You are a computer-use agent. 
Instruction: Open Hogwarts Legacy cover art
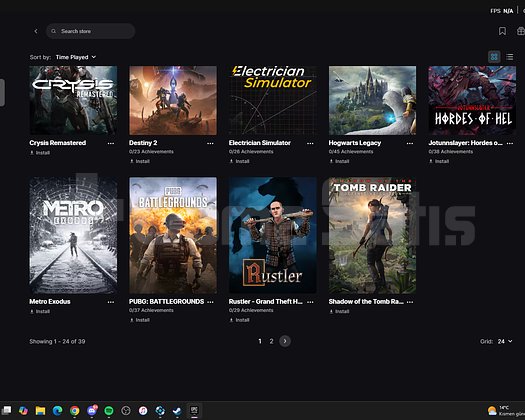click(x=372, y=100)
